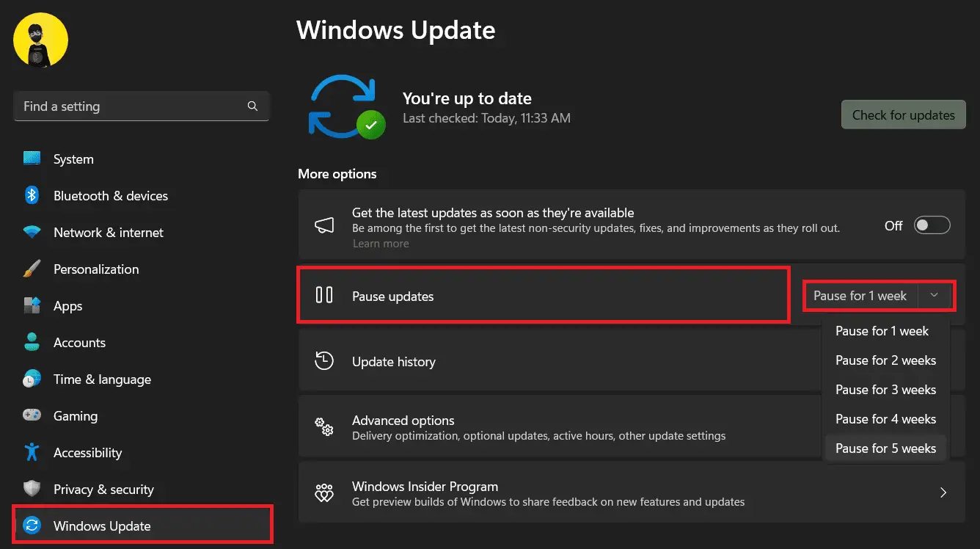Click the Privacy & security shield icon
This screenshot has width=980, height=549.
pyautogui.click(x=32, y=489)
